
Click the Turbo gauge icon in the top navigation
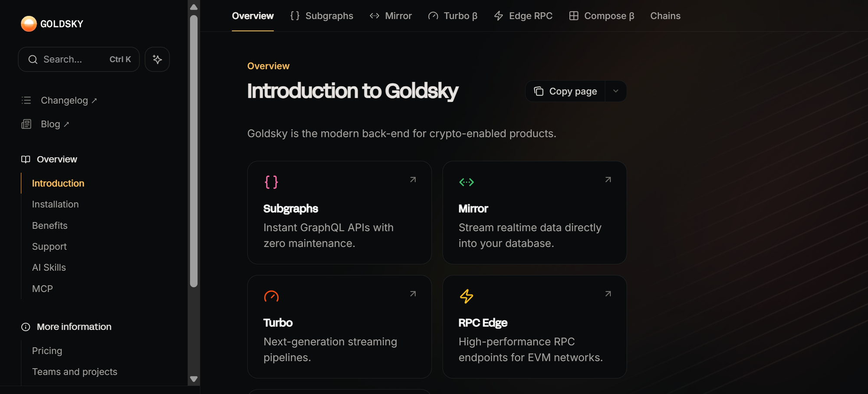tap(433, 16)
